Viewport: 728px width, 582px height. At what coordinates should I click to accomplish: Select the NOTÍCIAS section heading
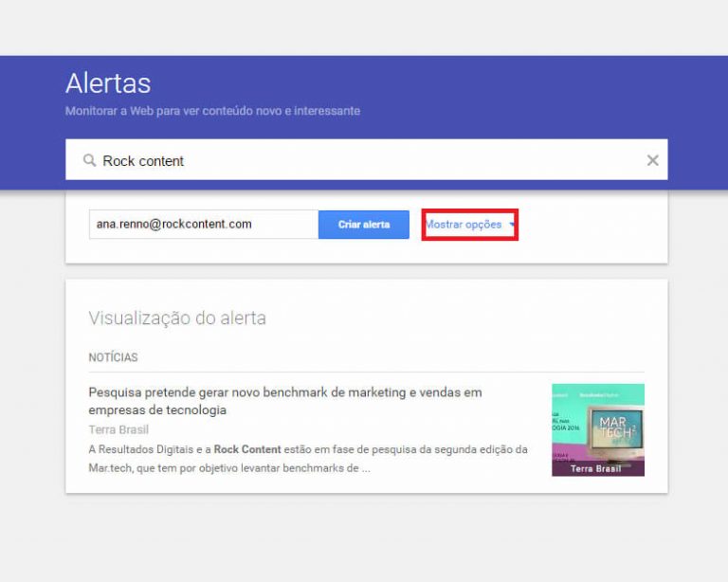pyautogui.click(x=114, y=357)
